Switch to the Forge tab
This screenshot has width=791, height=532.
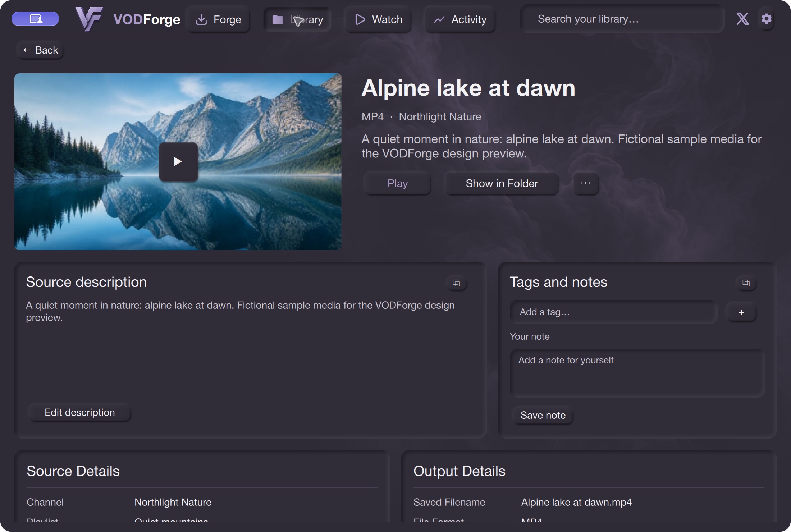(218, 19)
